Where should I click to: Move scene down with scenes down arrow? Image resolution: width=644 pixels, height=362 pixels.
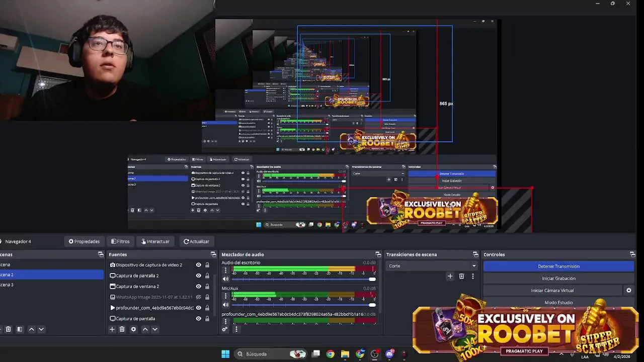pos(41,329)
